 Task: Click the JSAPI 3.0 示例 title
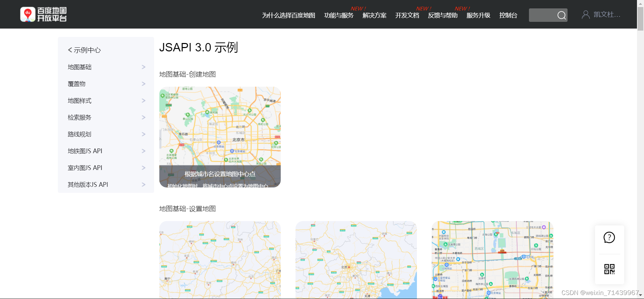tap(199, 47)
